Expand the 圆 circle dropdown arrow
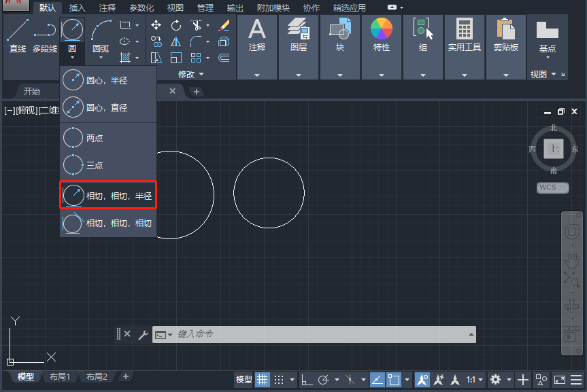 click(x=72, y=58)
